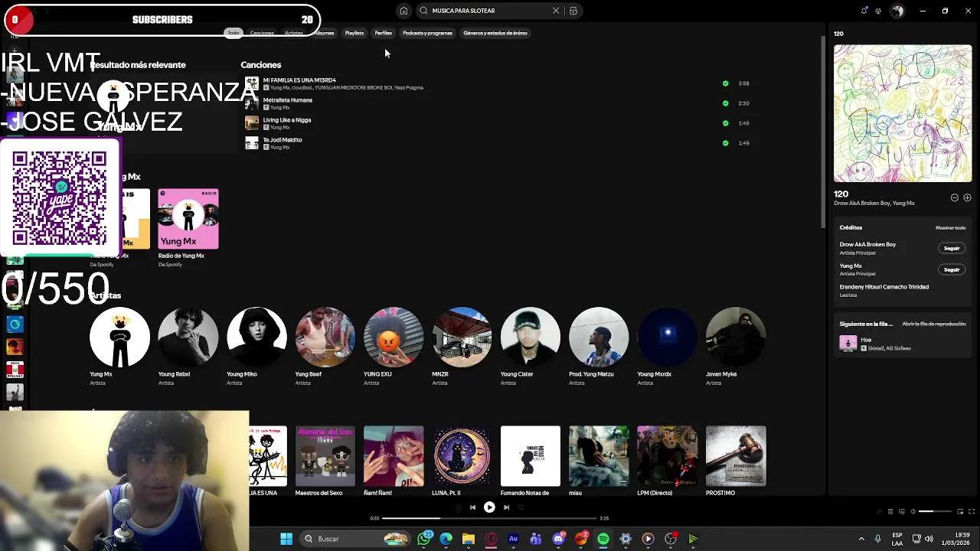Select the Canciones filter tab

point(262,33)
